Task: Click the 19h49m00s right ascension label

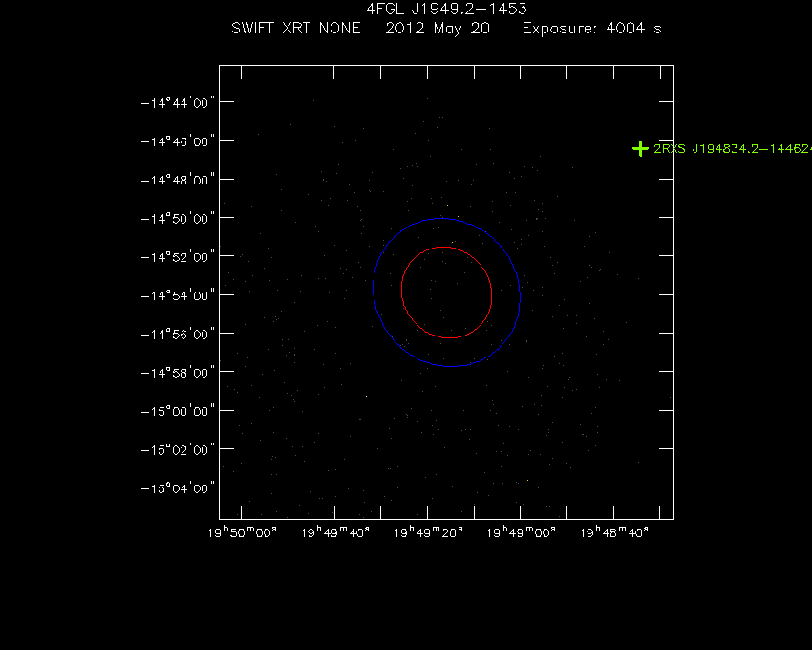Action: [x=521, y=532]
